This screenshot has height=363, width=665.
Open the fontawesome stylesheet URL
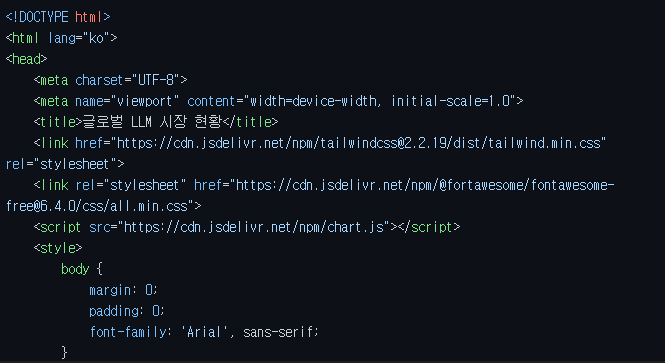click(x=425, y=185)
